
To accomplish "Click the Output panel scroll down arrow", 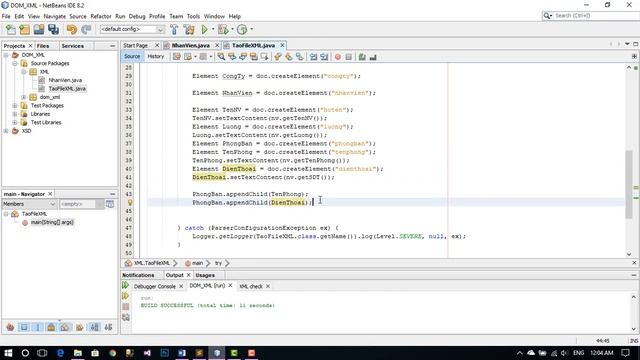I will [633, 329].
